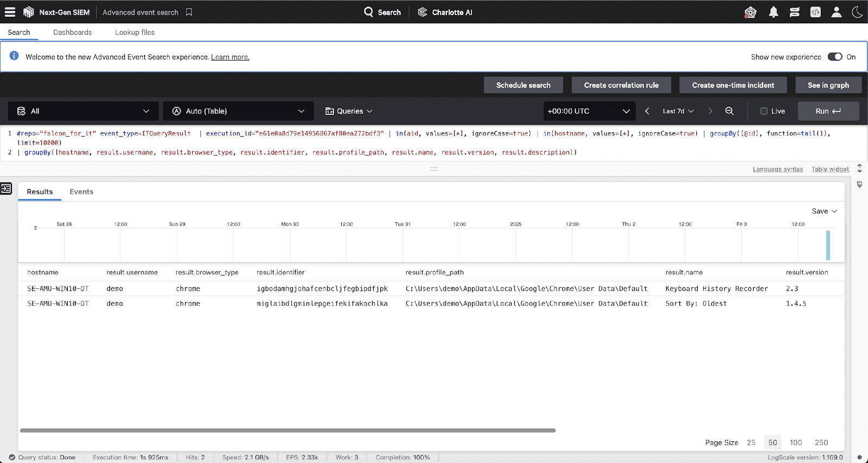This screenshot has width=868, height=463.
Task: Go to next time range arrow
Action: pos(710,111)
